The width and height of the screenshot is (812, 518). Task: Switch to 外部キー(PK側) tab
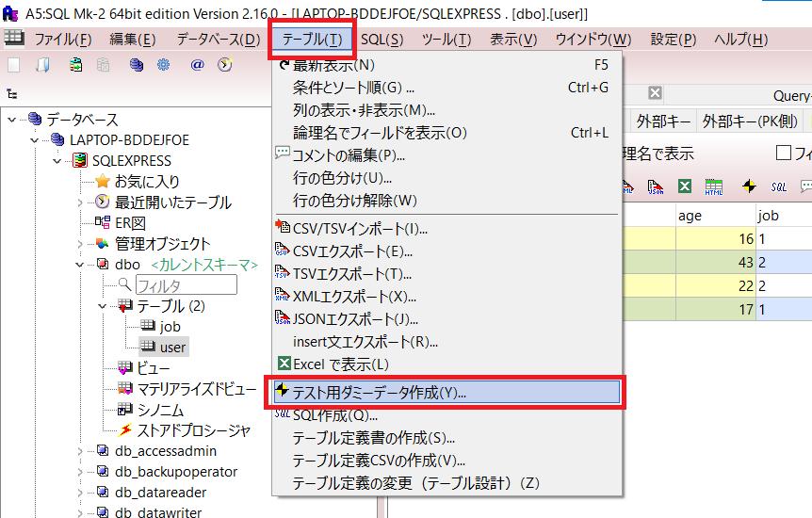749,121
